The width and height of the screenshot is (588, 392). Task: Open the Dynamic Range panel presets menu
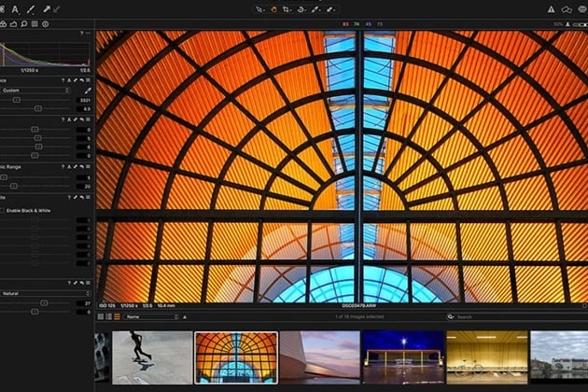[x=88, y=166]
